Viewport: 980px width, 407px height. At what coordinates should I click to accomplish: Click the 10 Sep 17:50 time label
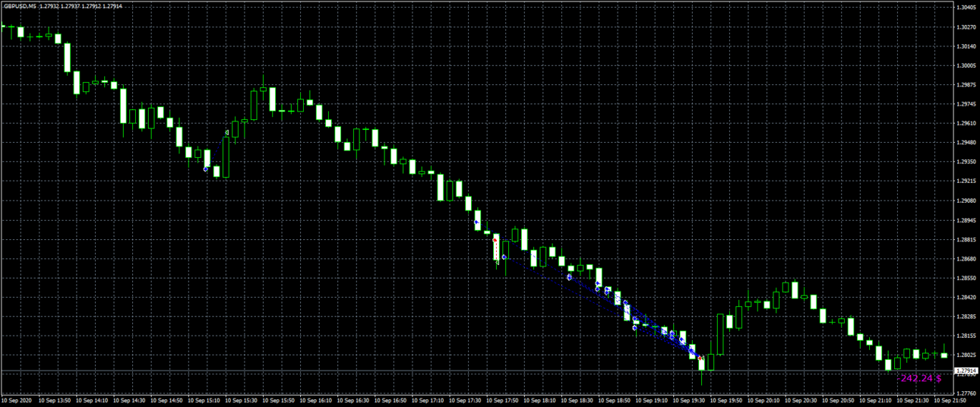[x=502, y=400]
